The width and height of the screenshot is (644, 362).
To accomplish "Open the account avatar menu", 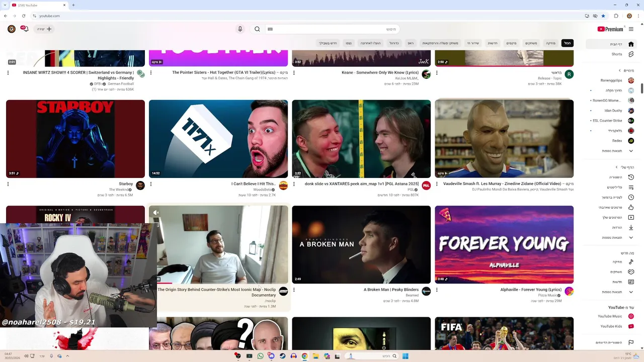I will pyautogui.click(x=11, y=29).
